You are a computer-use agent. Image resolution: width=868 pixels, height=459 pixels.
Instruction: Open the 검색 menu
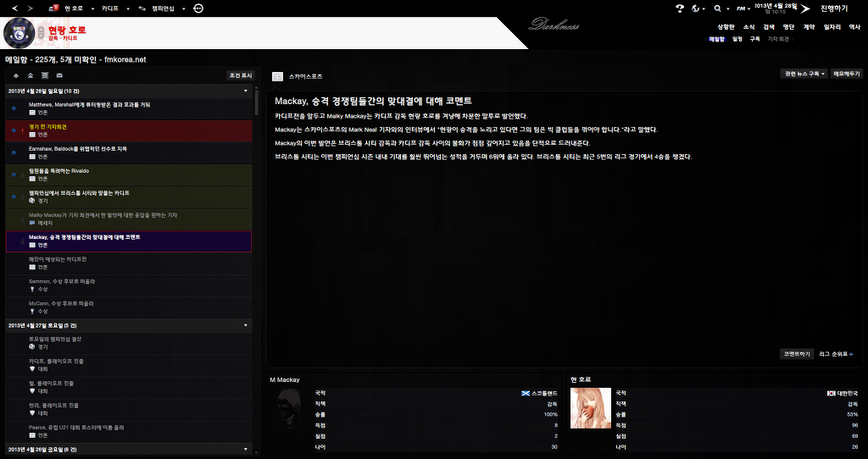tap(768, 26)
